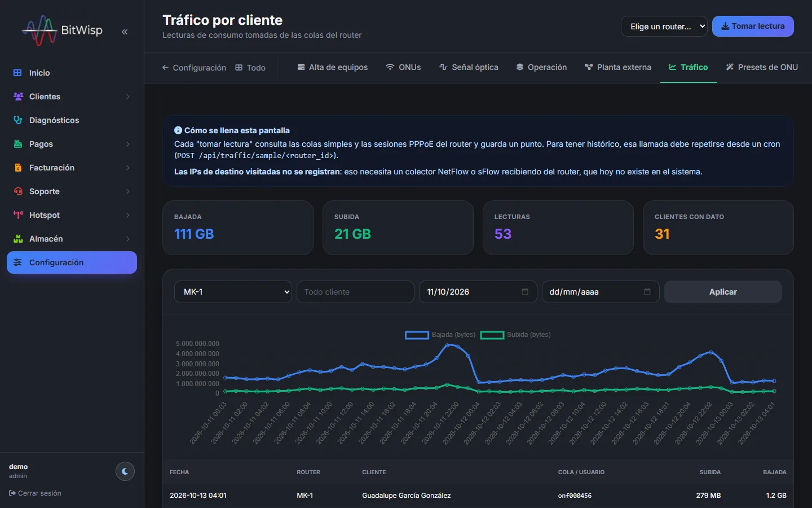Click the Tomar lectura button
Screen dimensions: 812x508
tap(753, 27)
